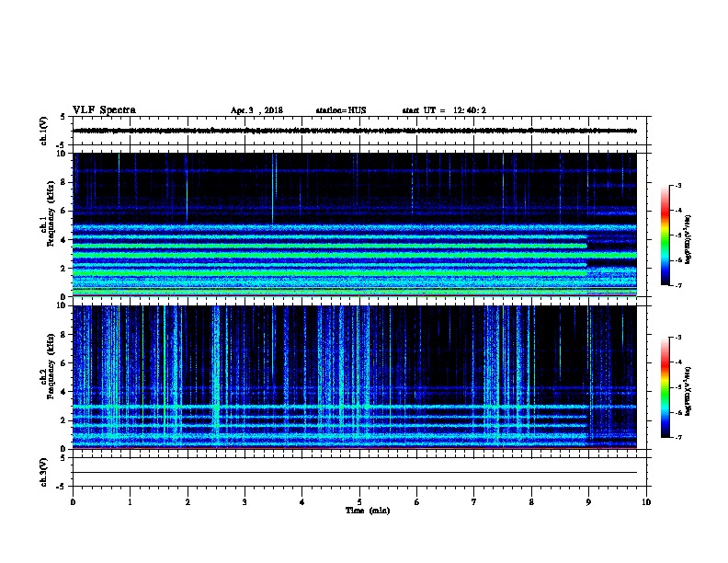Click the ch.1 voltage waveform trace
728x563 pixels.
tap(355, 131)
